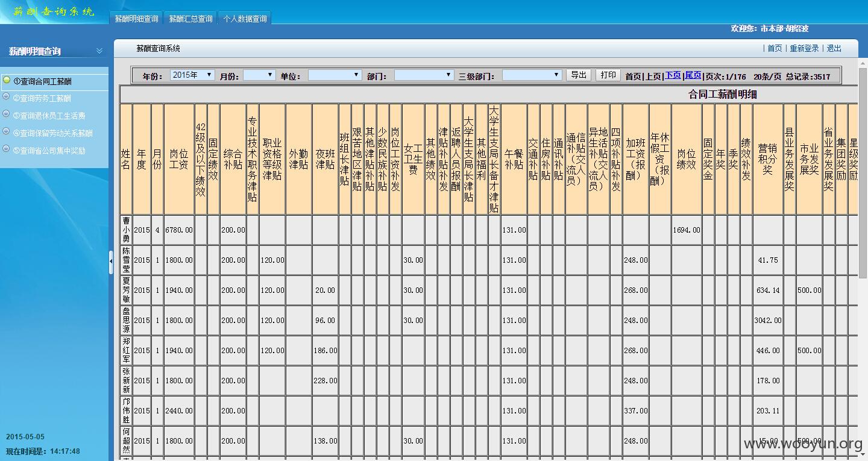Image resolution: width=868 pixels, height=461 pixels.
Task: Select the name cell 张新新
Action: click(x=126, y=380)
